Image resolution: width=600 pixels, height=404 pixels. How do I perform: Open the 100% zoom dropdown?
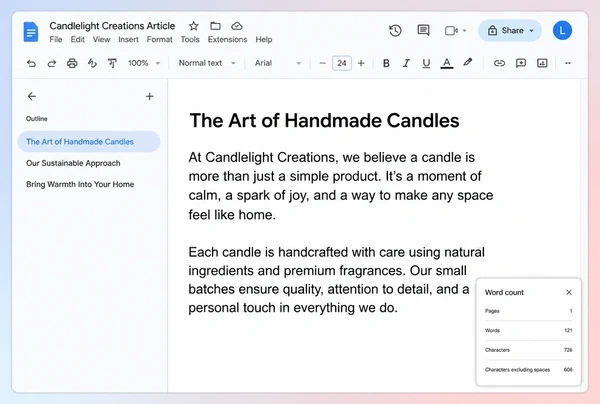[144, 63]
